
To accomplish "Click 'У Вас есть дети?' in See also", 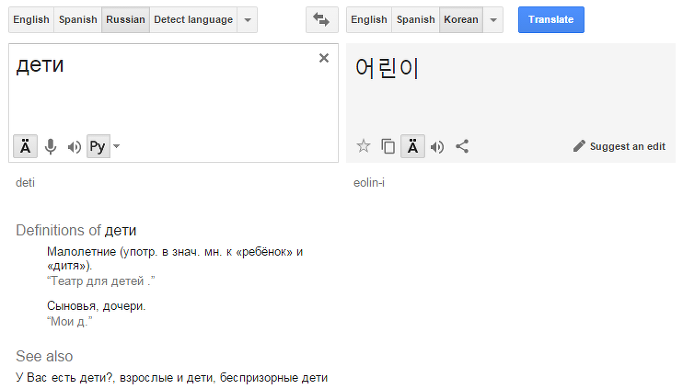I will [x=64, y=378].
